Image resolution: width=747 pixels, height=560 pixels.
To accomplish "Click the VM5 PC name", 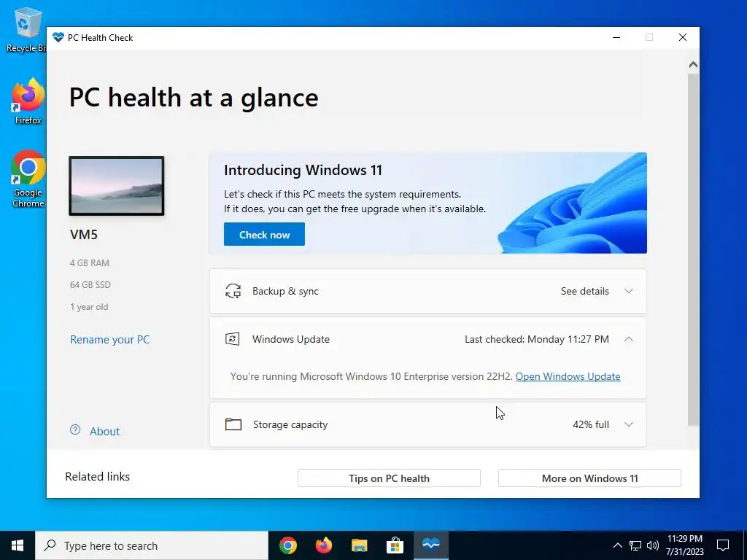I will coord(84,234).
